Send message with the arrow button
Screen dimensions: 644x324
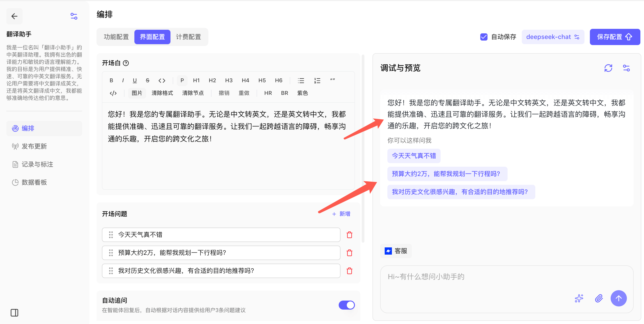618,298
